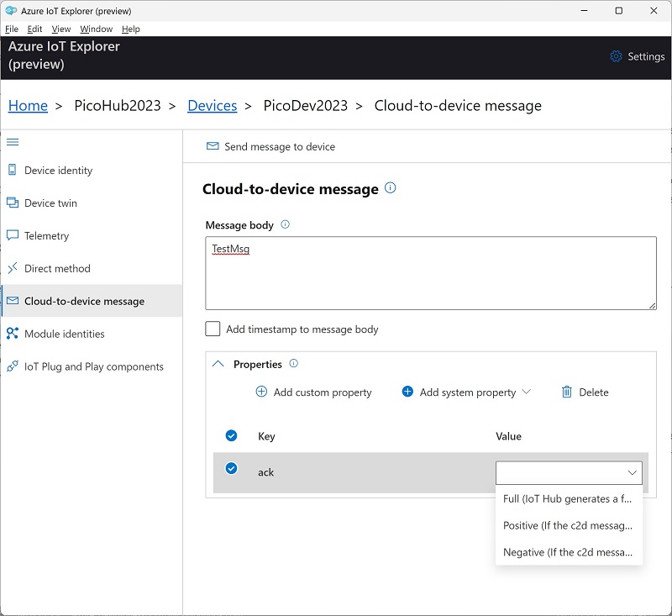Click the Device identity phone icon
Viewport: 672px width, 616px height.
[13, 170]
